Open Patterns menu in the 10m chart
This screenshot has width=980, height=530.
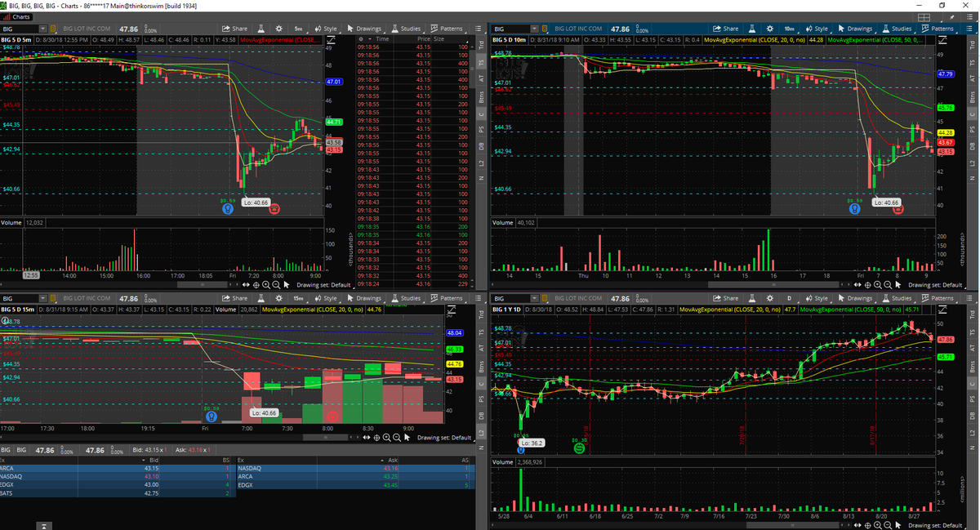(938, 29)
